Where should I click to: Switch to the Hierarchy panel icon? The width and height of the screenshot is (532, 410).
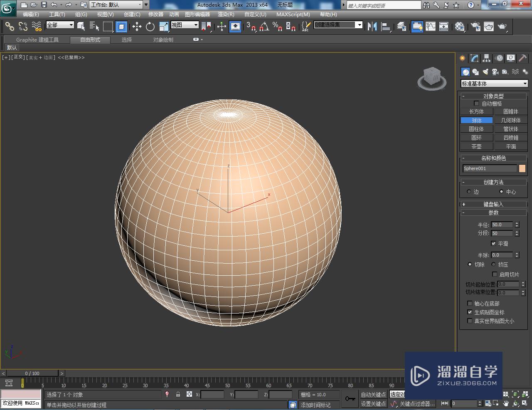pyautogui.click(x=486, y=58)
